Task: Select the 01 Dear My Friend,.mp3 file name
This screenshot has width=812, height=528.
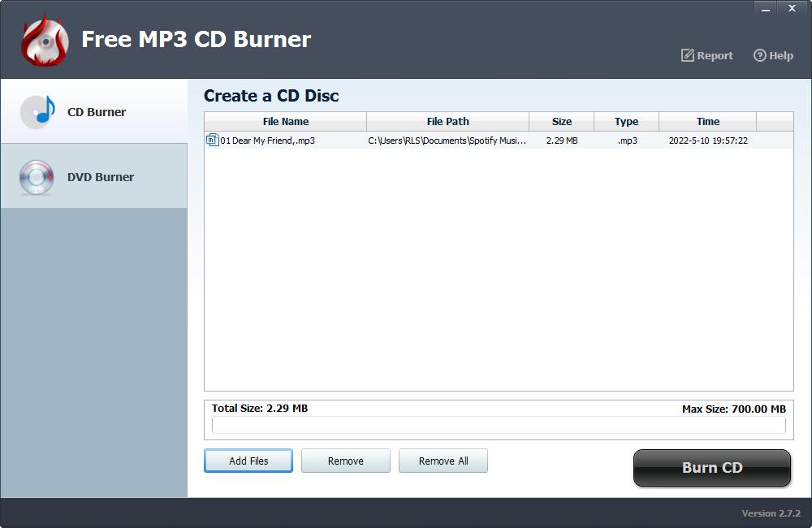Action: pyautogui.click(x=268, y=141)
